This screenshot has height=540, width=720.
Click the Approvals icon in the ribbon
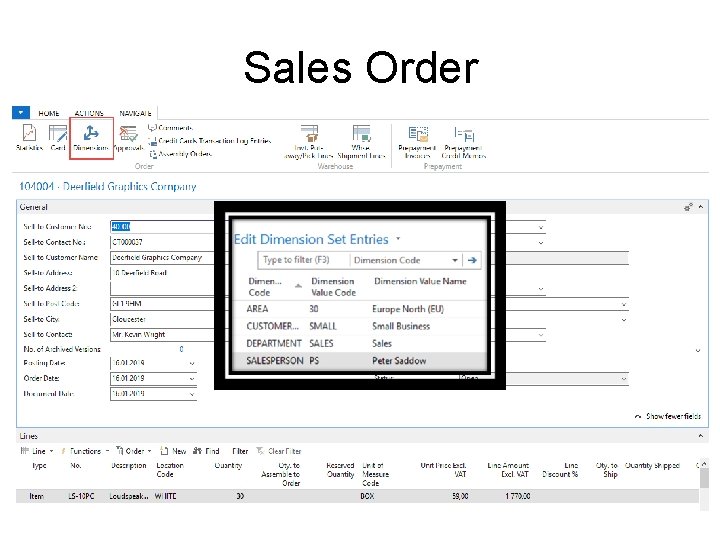129,137
